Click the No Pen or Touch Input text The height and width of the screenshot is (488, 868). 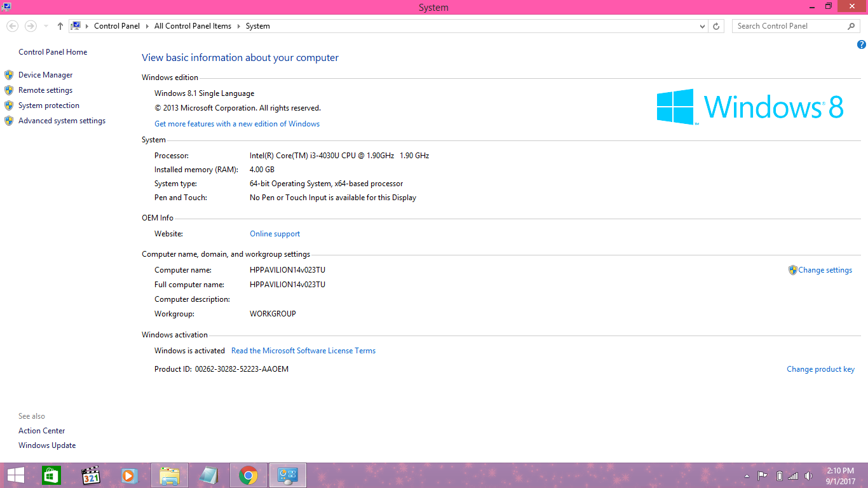click(x=333, y=198)
